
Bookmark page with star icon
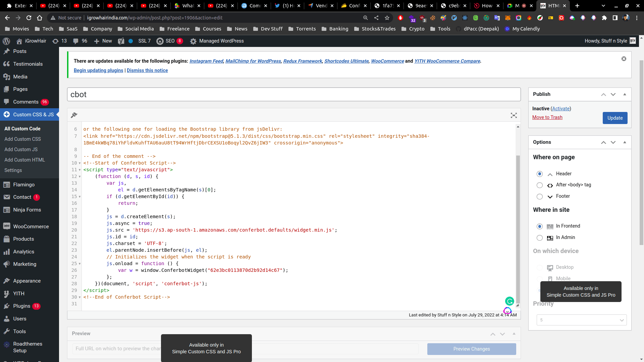click(387, 18)
